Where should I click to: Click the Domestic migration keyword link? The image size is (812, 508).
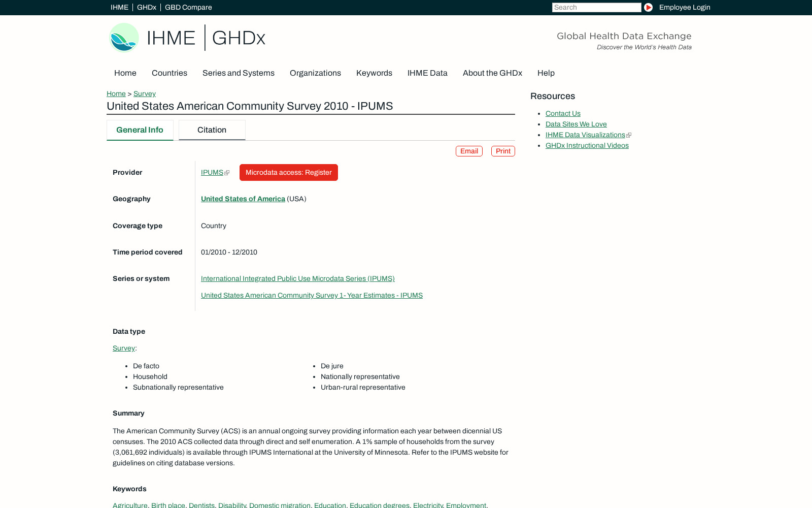pyautogui.click(x=280, y=505)
